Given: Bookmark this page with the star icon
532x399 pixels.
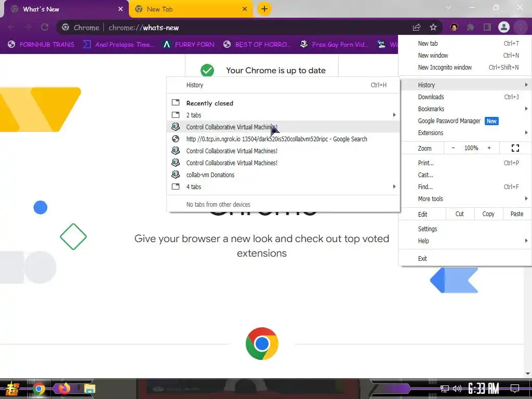Looking at the screenshot, I should 433,28.
